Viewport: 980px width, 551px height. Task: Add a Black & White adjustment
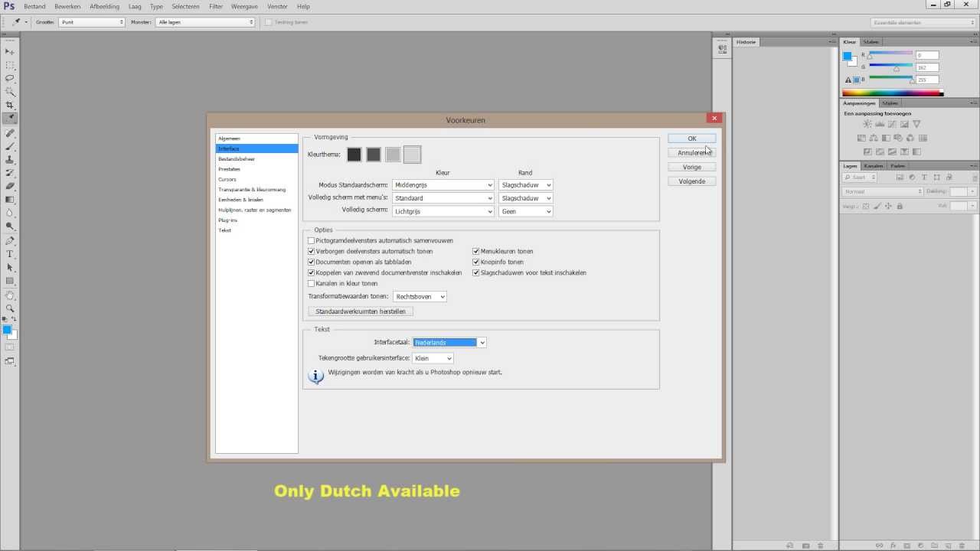tap(886, 138)
